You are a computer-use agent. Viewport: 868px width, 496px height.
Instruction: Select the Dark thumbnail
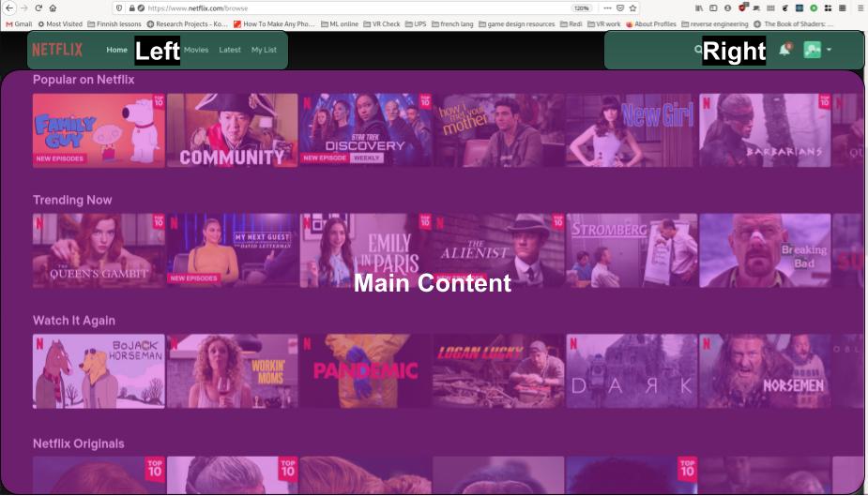pyautogui.click(x=632, y=371)
